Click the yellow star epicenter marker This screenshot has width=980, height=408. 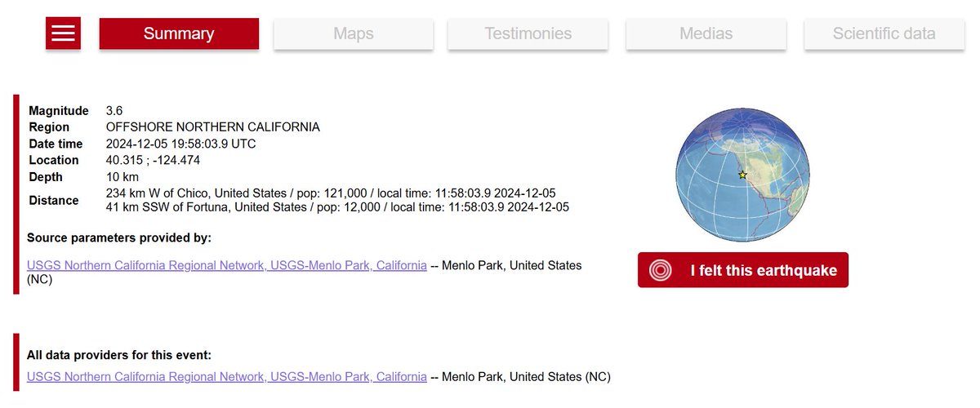(742, 175)
